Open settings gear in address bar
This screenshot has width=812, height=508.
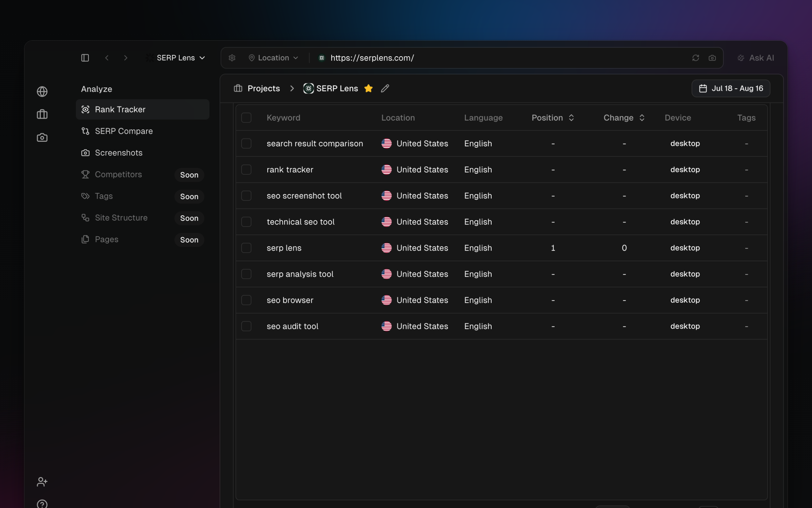tap(232, 58)
